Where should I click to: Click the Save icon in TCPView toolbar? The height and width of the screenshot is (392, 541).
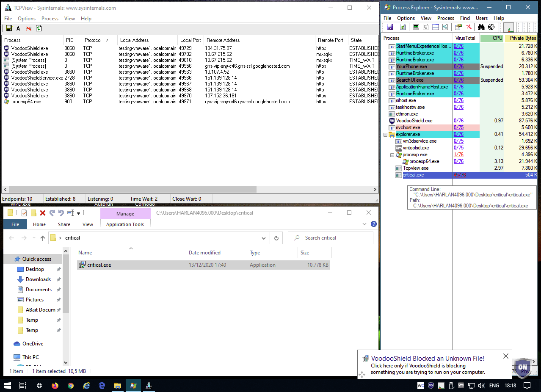coord(8,28)
